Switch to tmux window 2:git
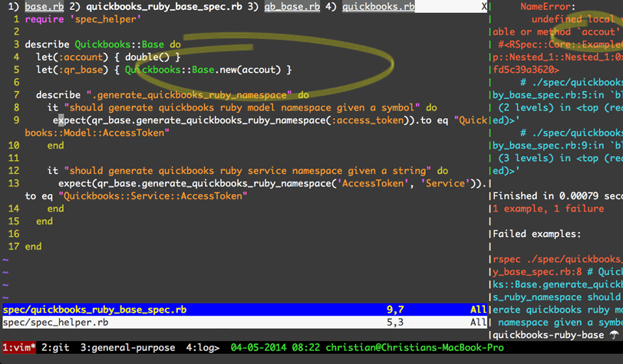Screen dimensions: 623x364 coord(55,348)
